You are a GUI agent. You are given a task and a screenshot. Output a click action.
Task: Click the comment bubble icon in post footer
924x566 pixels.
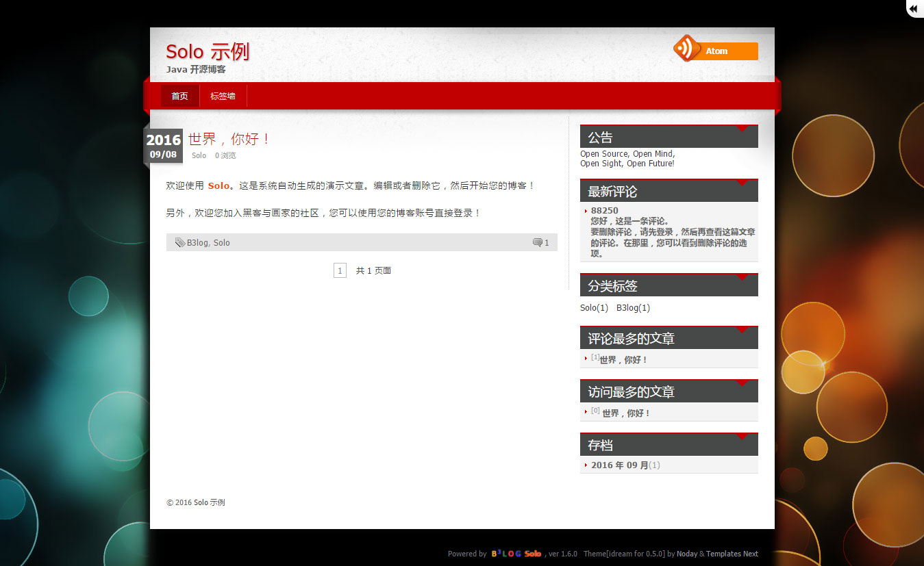click(x=538, y=242)
